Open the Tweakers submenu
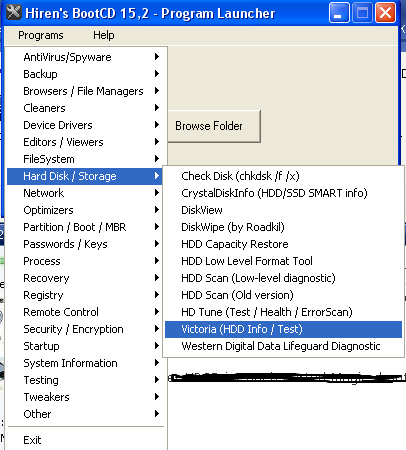This screenshot has height=450, width=406. point(85,397)
